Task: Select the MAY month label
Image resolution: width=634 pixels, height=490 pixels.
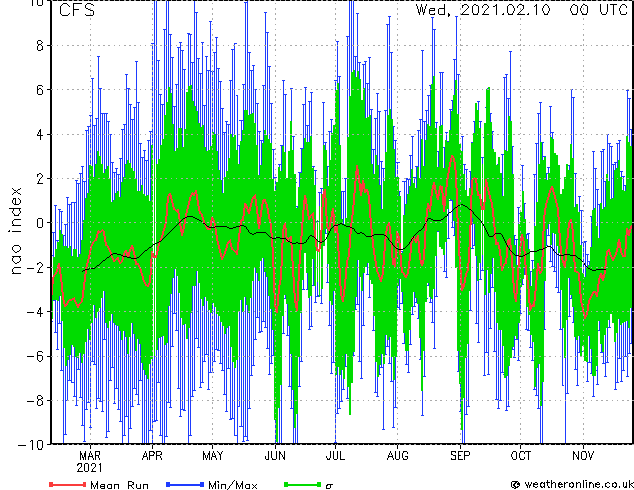Action: point(213,456)
